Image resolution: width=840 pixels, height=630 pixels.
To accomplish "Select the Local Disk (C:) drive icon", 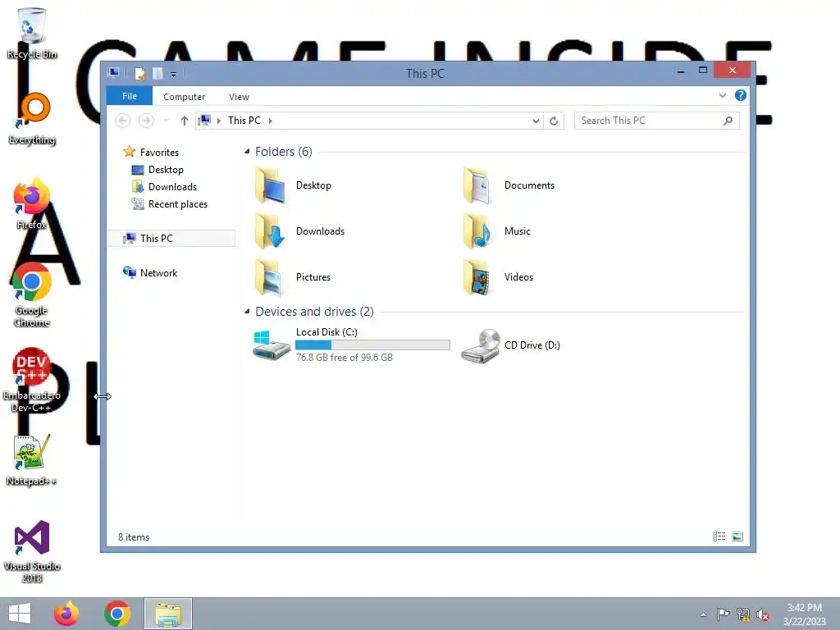I will [272, 345].
